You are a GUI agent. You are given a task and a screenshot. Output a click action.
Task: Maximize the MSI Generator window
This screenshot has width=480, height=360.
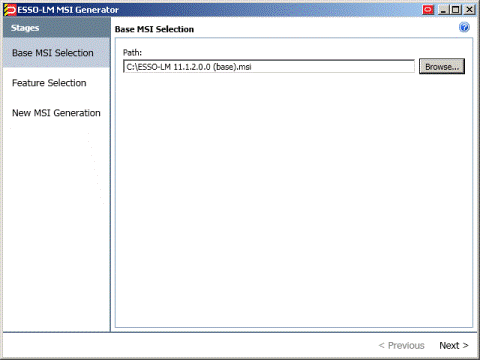pyautogui.click(x=456, y=10)
